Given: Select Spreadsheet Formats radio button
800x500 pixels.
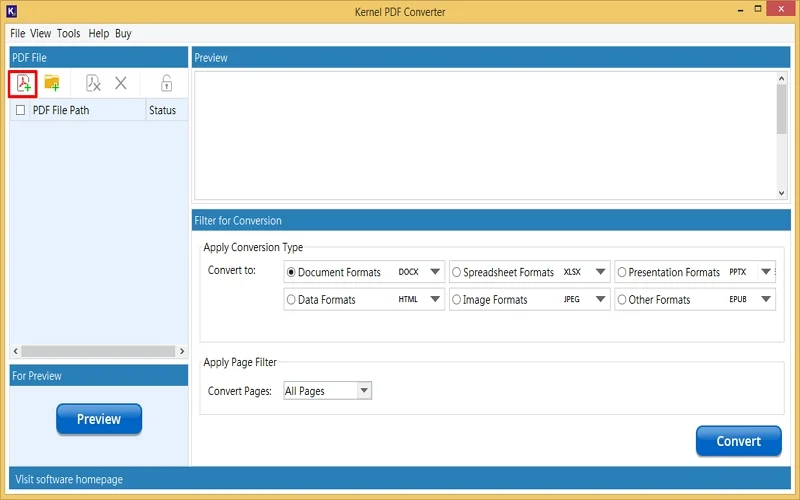Looking at the screenshot, I should coord(456,272).
